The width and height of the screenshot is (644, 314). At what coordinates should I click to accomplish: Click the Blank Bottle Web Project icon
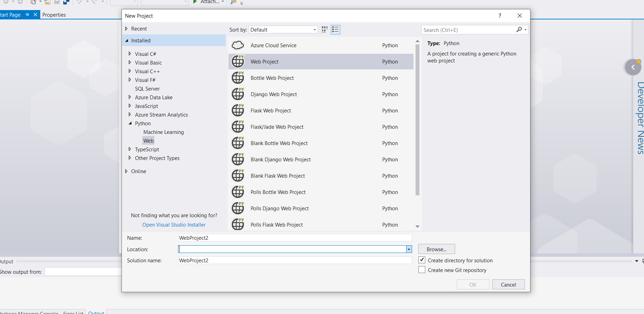(x=238, y=143)
